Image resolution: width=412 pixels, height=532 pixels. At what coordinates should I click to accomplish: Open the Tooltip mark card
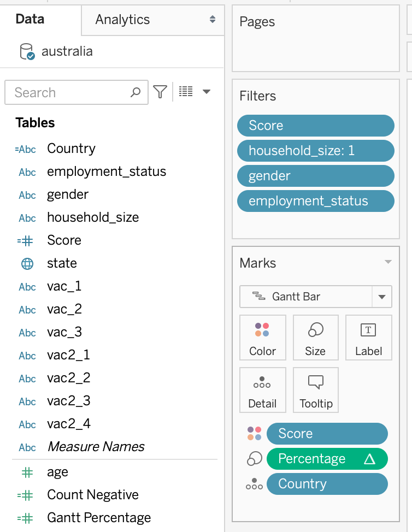click(315, 389)
